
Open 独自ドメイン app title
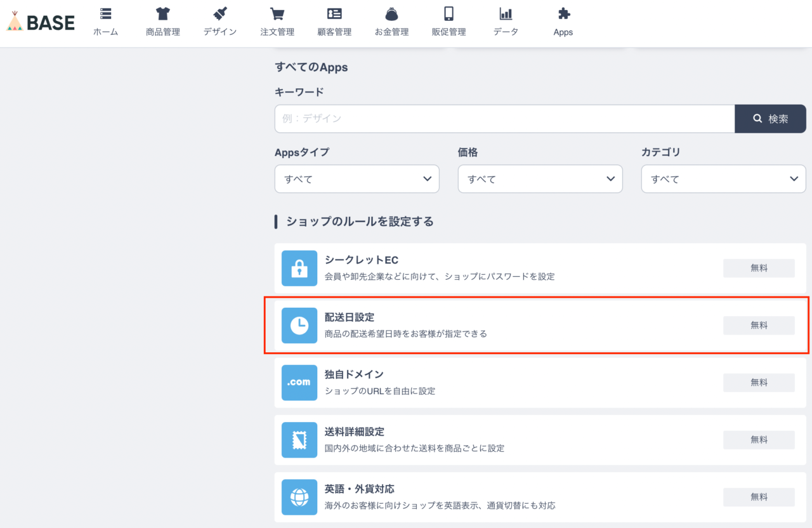pyautogui.click(x=354, y=374)
